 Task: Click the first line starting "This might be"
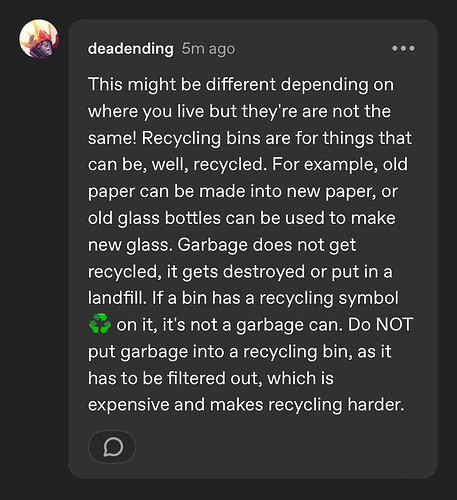241,85
